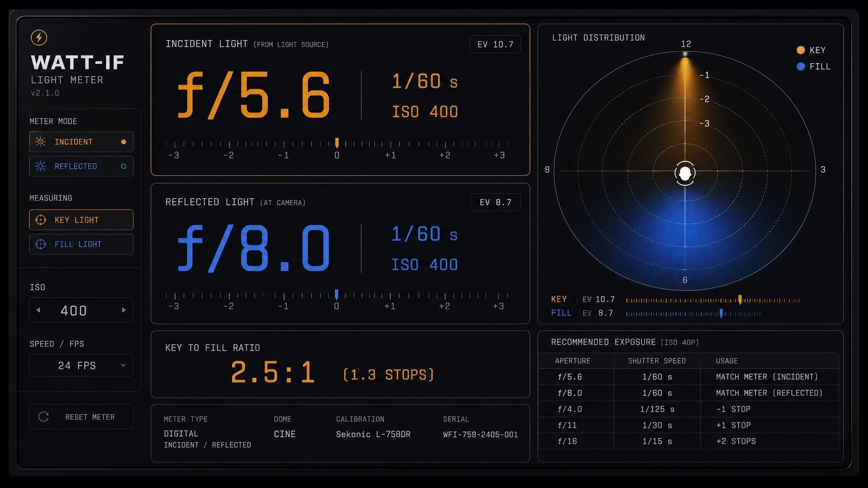Click the Watt-If lightning bolt logo
The image size is (868, 488).
pyautogui.click(x=39, y=38)
